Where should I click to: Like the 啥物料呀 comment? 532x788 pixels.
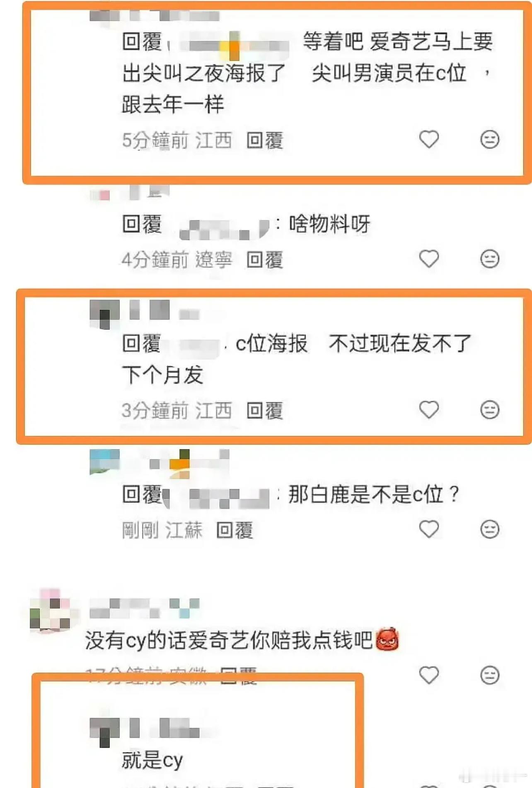click(x=429, y=259)
